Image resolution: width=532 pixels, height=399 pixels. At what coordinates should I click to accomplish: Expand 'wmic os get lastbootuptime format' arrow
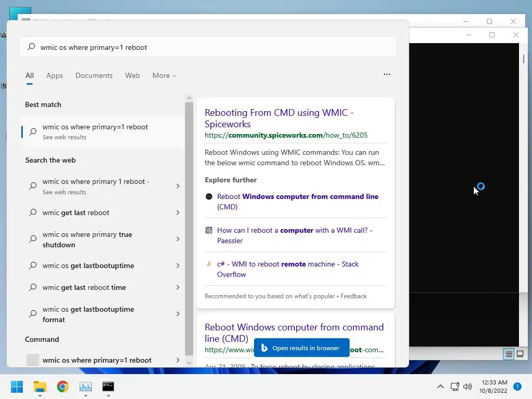pos(178,314)
